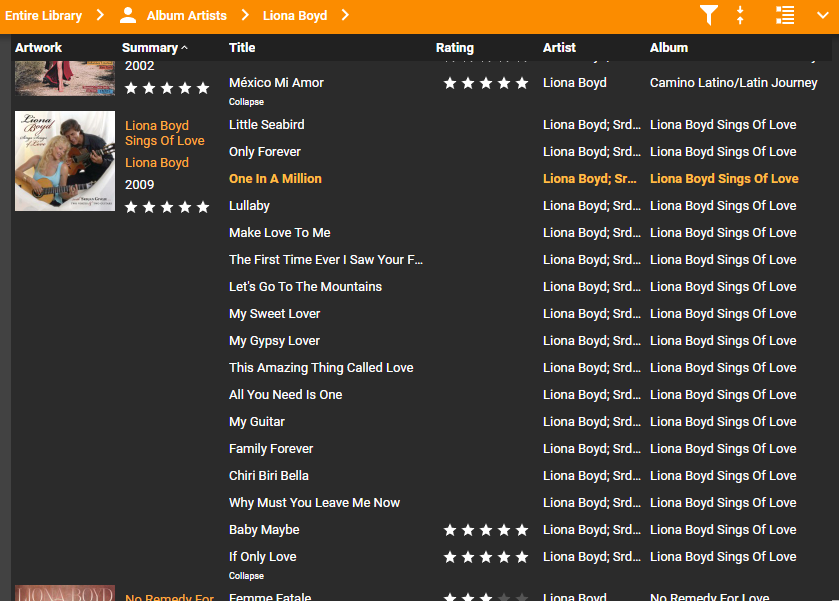The height and width of the screenshot is (601, 839).
Task: Click the Album Artists person icon
Action: coord(128,15)
